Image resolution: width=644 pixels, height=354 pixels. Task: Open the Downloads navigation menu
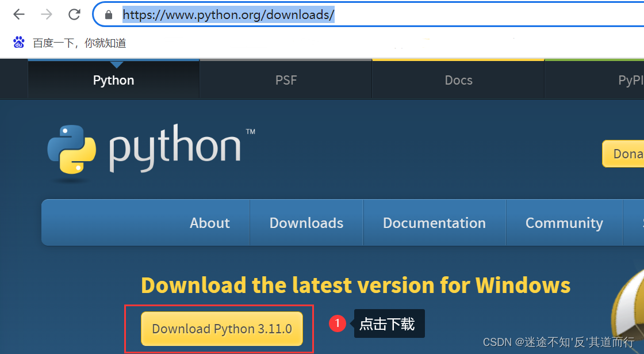(306, 223)
